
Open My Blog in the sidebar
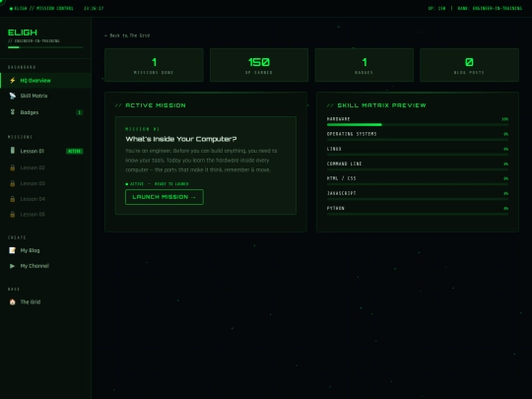tap(45, 250)
